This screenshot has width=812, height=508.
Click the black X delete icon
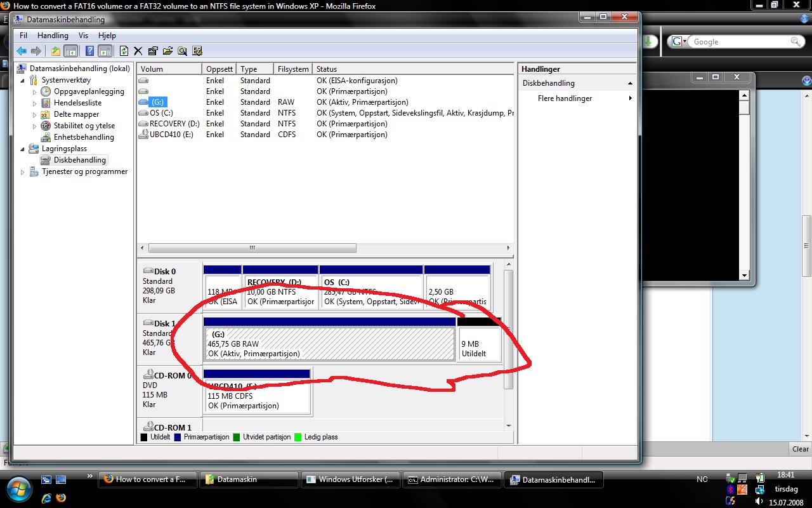(x=138, y=51)
